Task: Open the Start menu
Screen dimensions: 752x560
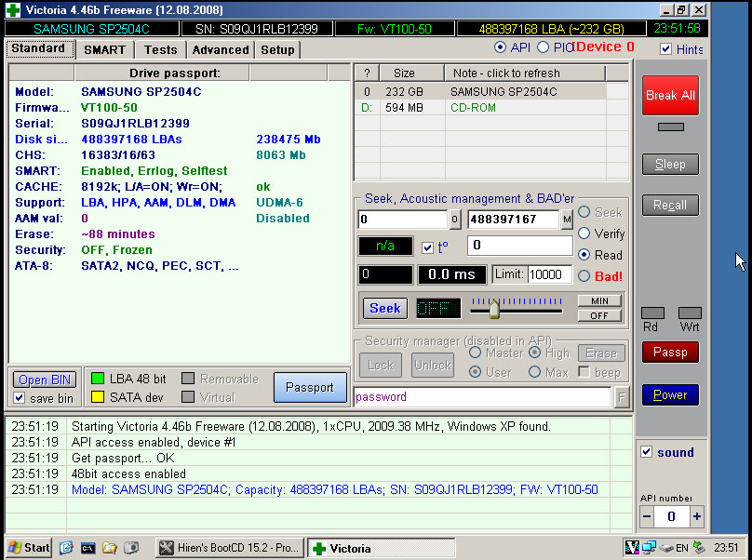Action: point(29,548)
